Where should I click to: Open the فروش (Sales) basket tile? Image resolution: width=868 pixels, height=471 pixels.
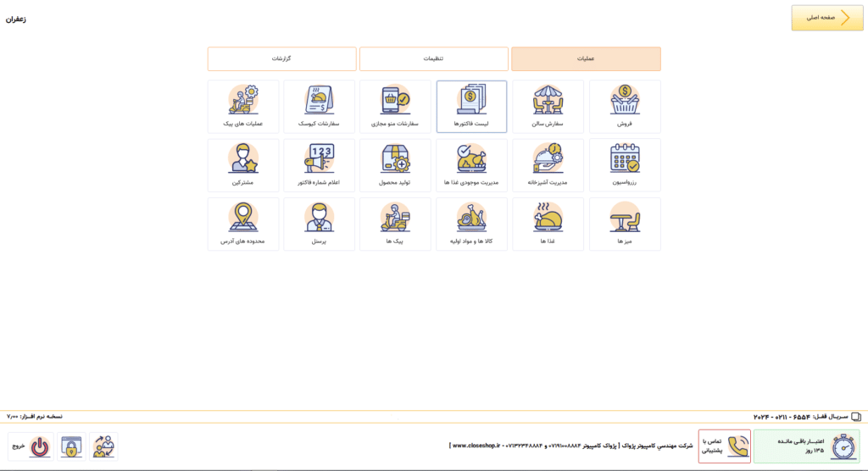click(x=625, y=106)
